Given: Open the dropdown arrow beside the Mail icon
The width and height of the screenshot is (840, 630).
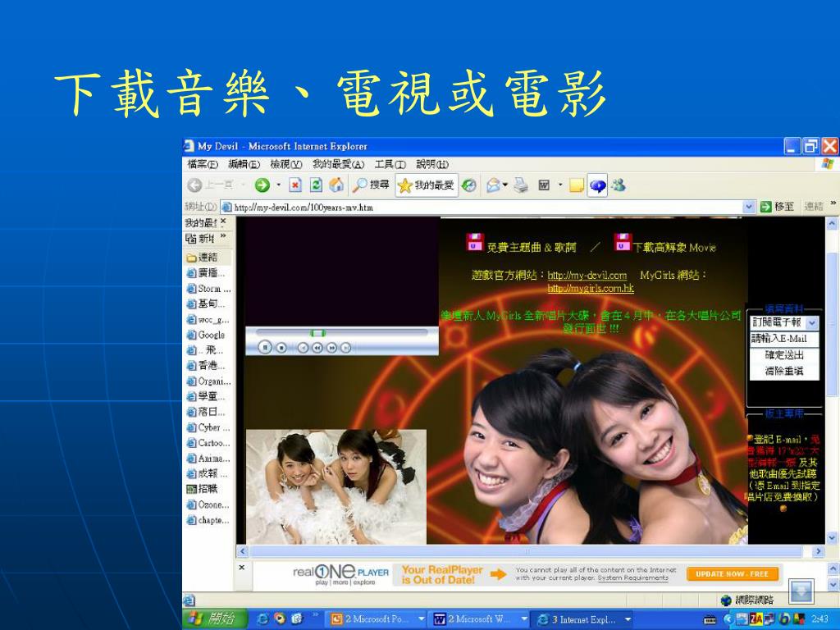Looking at the screenshot, I should tap(504, 185).
